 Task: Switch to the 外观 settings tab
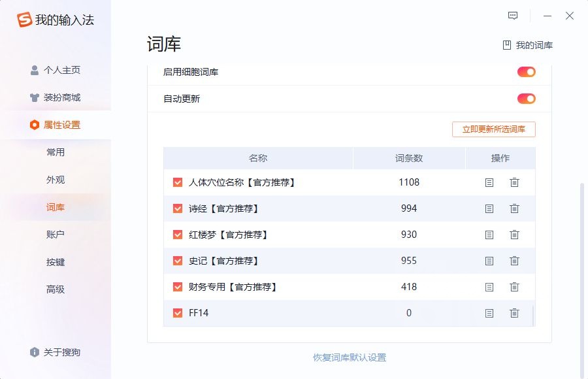coord(56,180)
